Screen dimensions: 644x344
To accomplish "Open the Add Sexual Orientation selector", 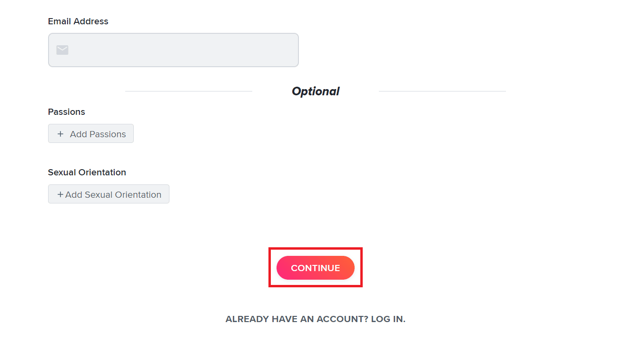I will (109, 194).
